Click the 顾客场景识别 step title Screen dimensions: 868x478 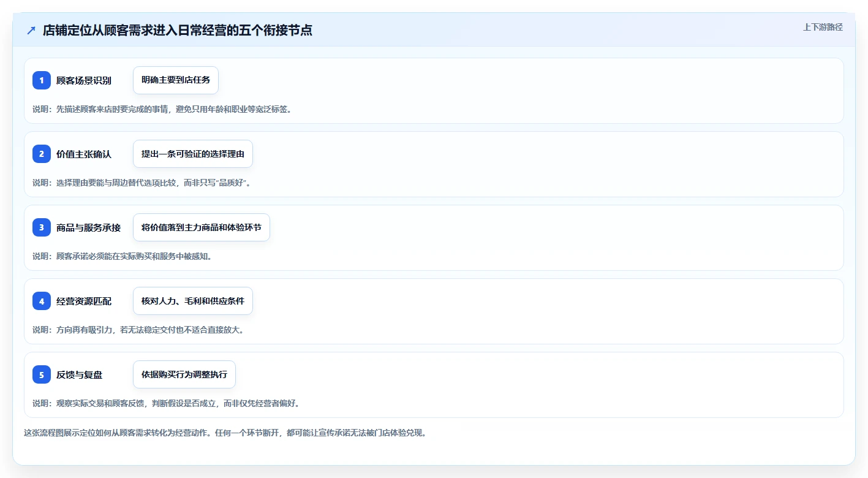coord(84,80)
